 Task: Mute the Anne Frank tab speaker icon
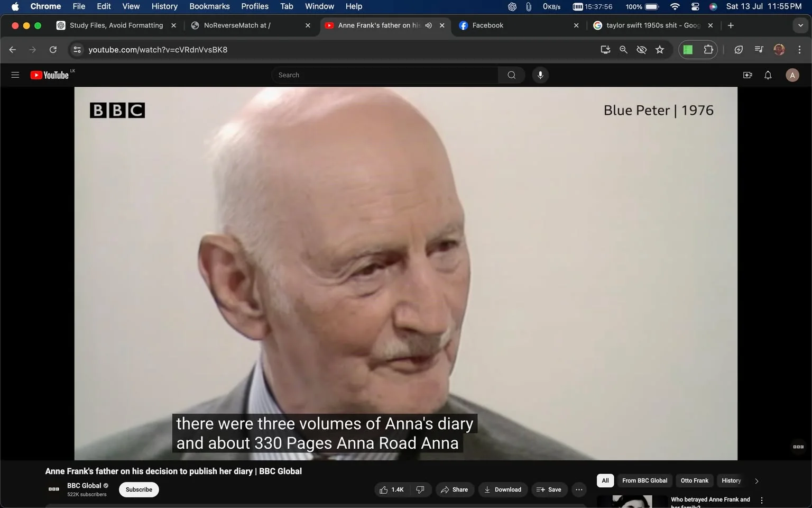coord(429,25)
